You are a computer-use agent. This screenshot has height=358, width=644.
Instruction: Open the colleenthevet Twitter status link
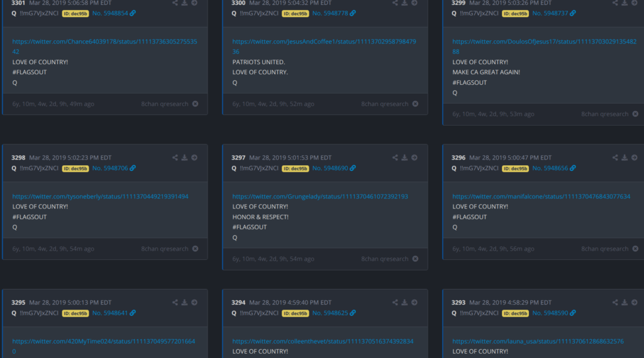point(323,341)
